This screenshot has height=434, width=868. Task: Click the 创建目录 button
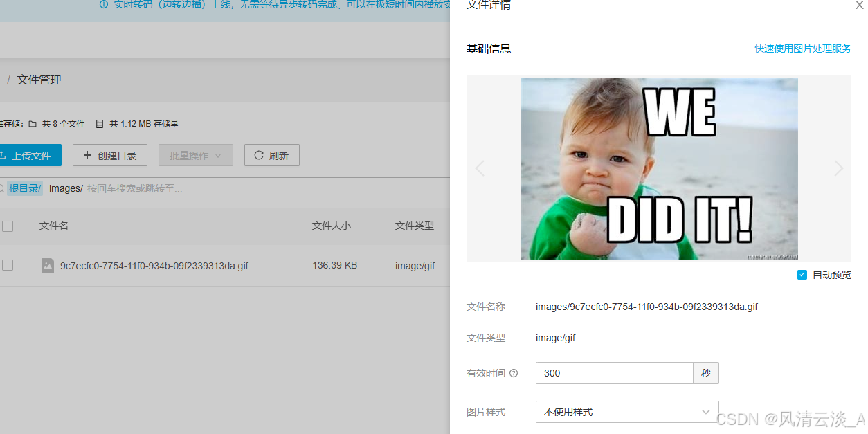point(110,156)
